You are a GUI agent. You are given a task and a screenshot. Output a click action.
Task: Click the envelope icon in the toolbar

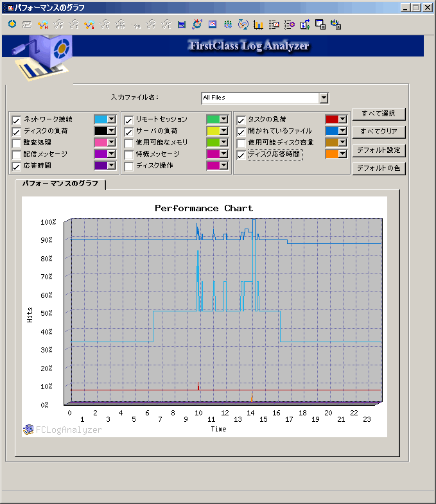[27, 25]
